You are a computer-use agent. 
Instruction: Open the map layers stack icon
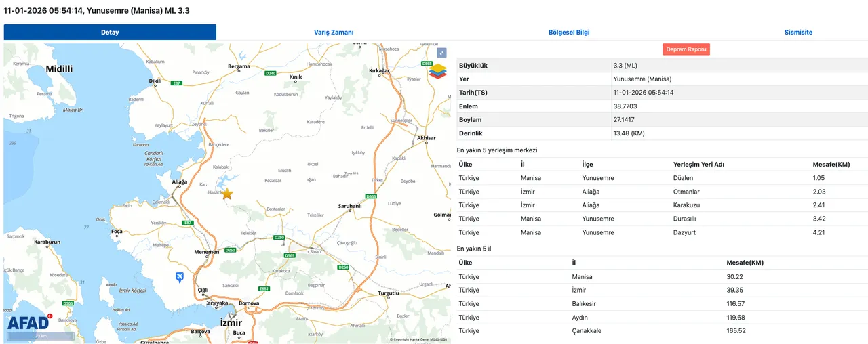point(439,71)
